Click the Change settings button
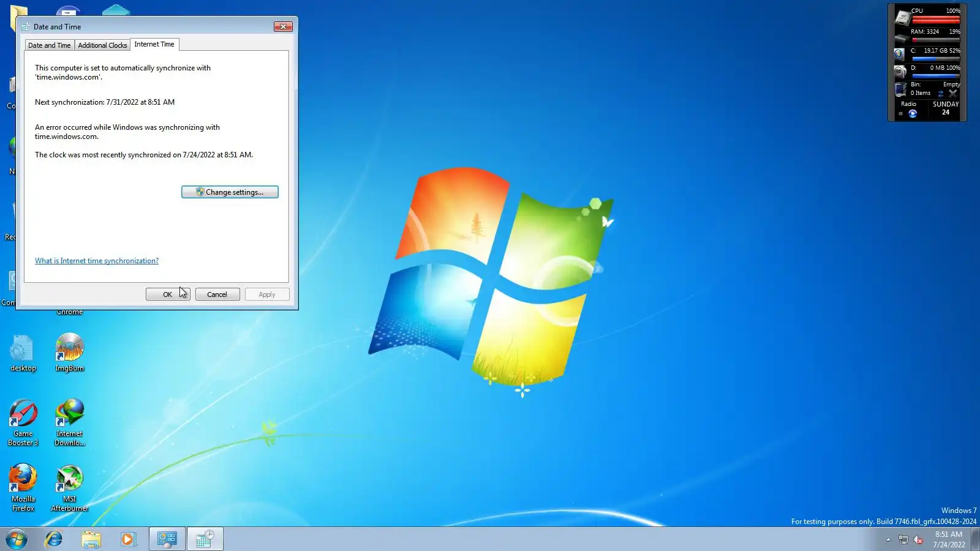 click(230, 192)
